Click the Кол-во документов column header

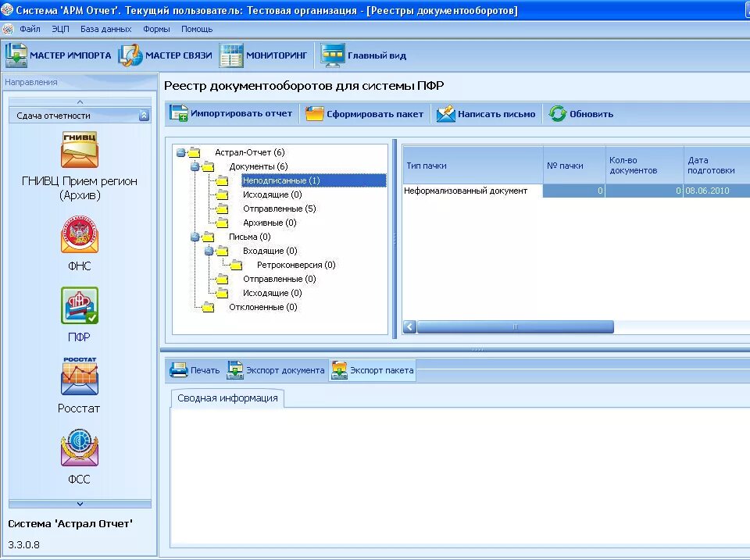coord(645,166)
